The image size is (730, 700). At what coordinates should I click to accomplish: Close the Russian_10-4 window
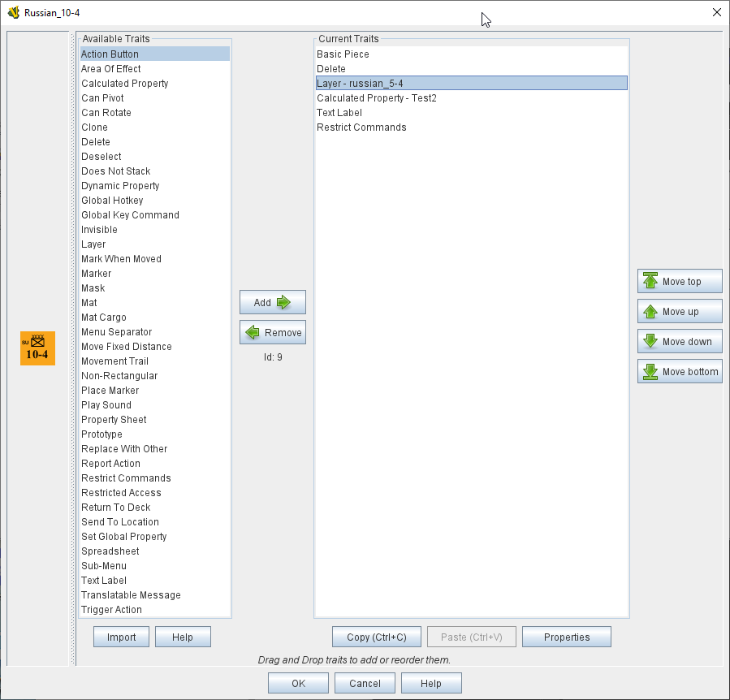click(716, 12)
